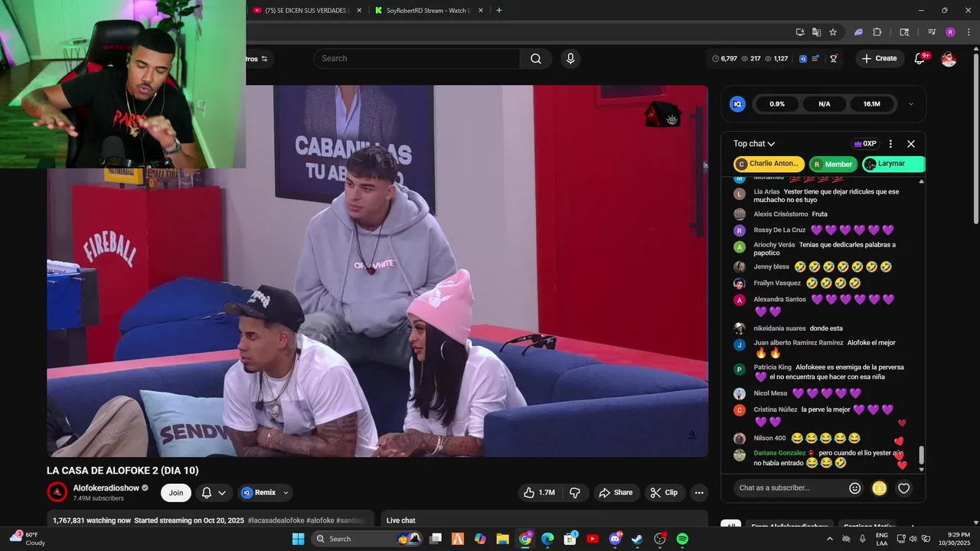Open Chrome media controls icon

(x=932, y=32)
